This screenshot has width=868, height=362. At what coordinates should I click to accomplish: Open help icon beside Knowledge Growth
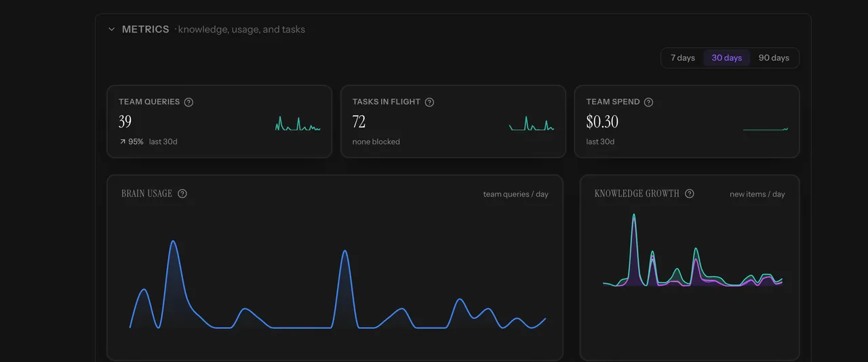coord(689,194)
